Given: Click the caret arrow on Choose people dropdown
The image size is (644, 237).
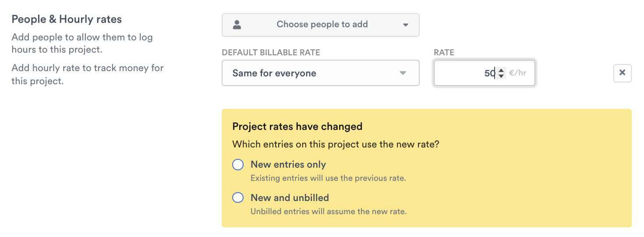Looking at the screenshot, I should [405, 25].
